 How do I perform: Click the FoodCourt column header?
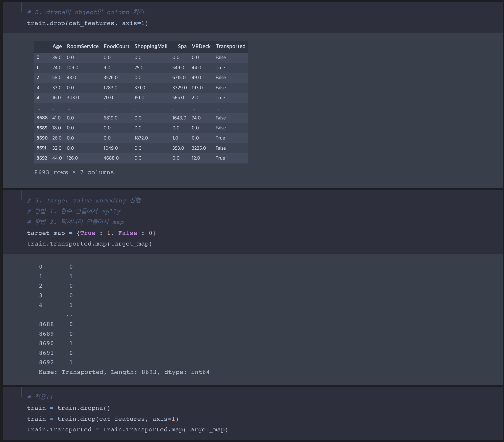tap(116, 46)
